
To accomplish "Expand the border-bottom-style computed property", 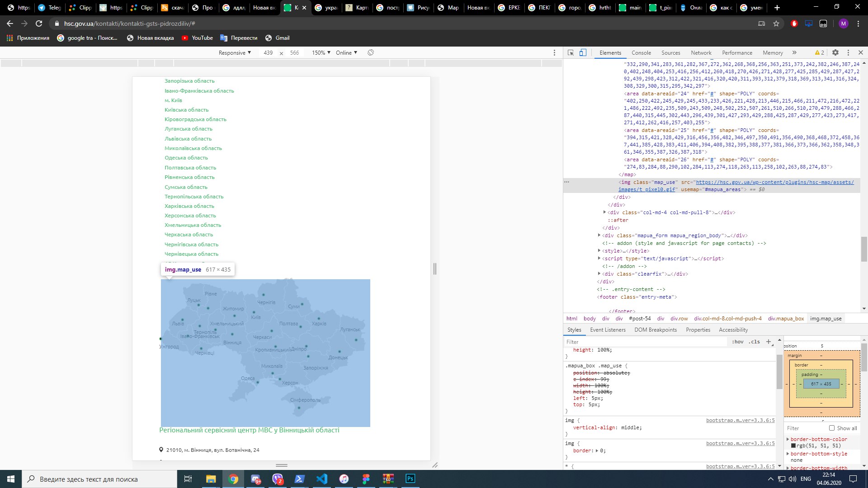I will pyautogui.click(x=788, y=454).
